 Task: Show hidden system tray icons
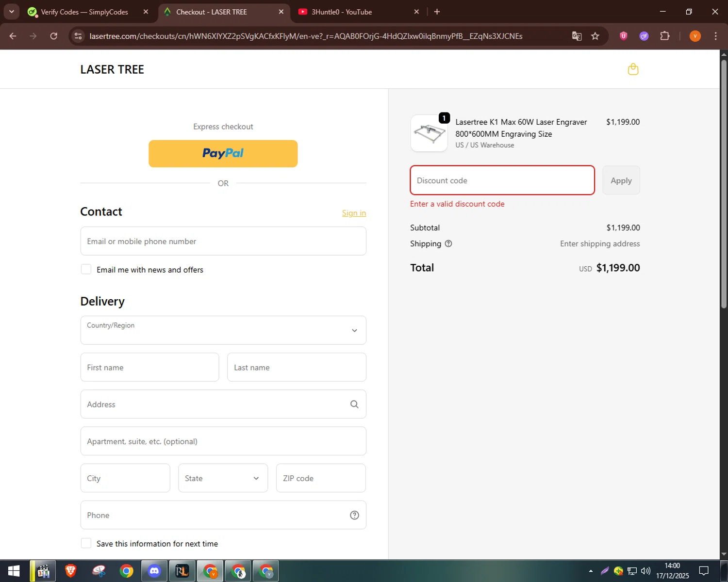(591, 571)
